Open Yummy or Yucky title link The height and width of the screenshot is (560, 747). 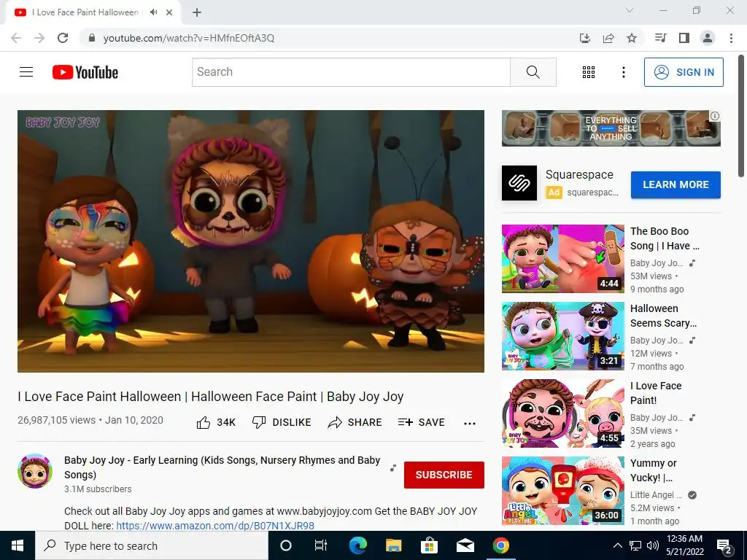653,470
